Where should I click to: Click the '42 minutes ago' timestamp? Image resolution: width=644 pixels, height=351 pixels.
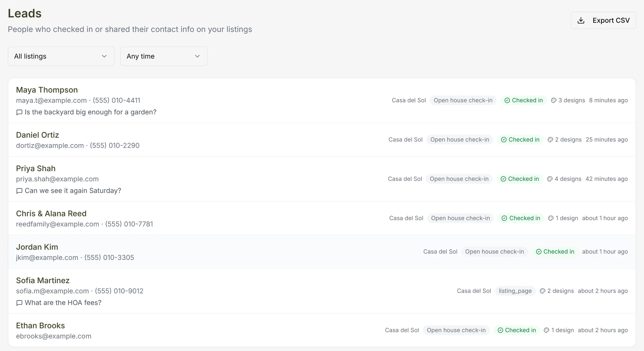point(607,179)
